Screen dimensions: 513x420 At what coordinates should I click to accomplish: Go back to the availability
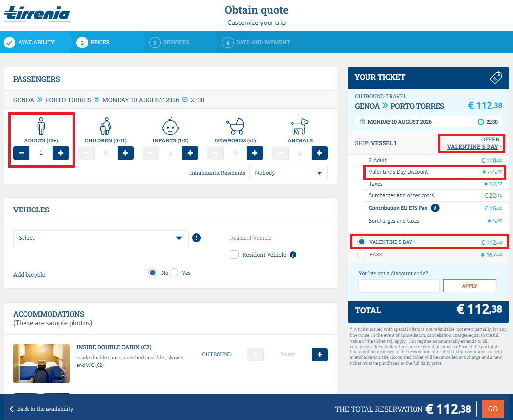point(41,409)
